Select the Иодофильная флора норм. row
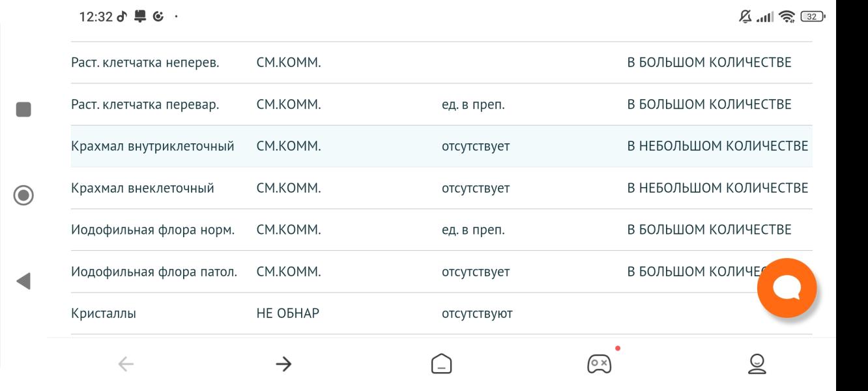The image size is (868, 391). [441, 229]
